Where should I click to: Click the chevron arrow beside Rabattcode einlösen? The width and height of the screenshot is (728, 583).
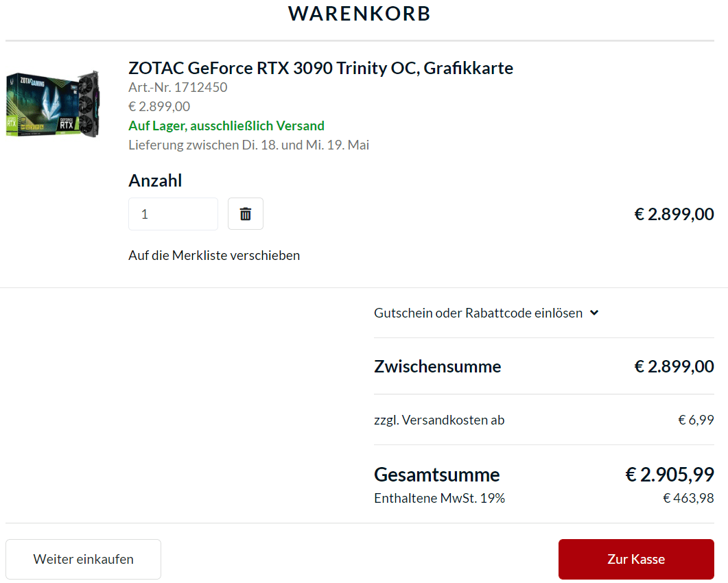coord(594,313)
